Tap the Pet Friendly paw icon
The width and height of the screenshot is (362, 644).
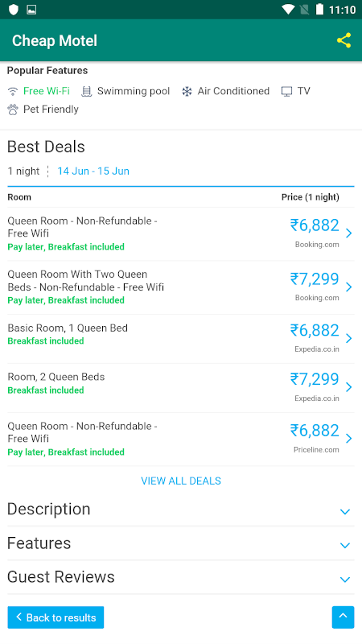point(13,109)
